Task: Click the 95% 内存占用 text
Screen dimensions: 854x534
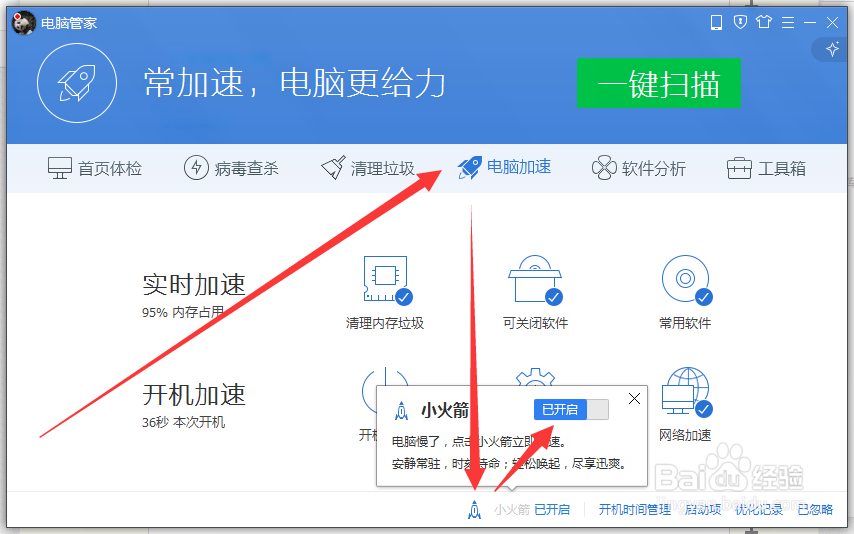Action: pos(183,313)
